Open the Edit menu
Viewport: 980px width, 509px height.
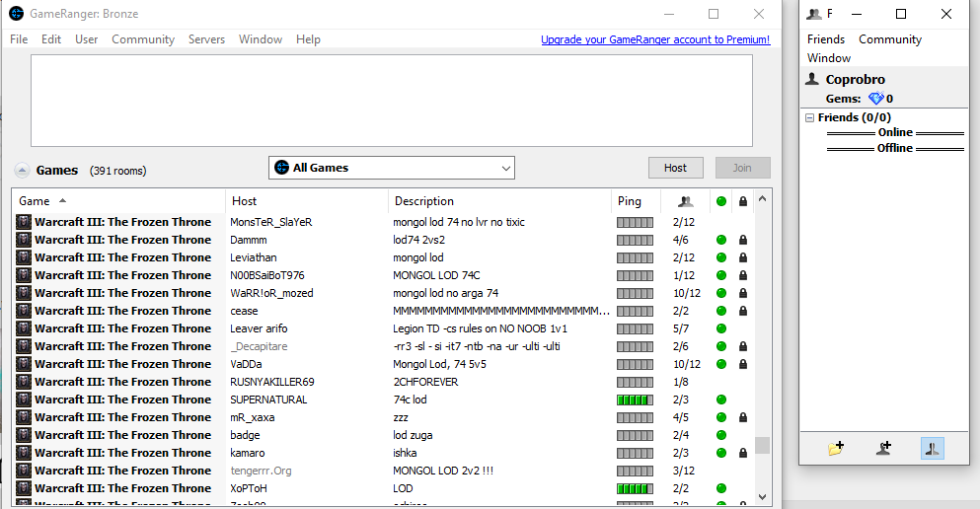coord(51,39)
